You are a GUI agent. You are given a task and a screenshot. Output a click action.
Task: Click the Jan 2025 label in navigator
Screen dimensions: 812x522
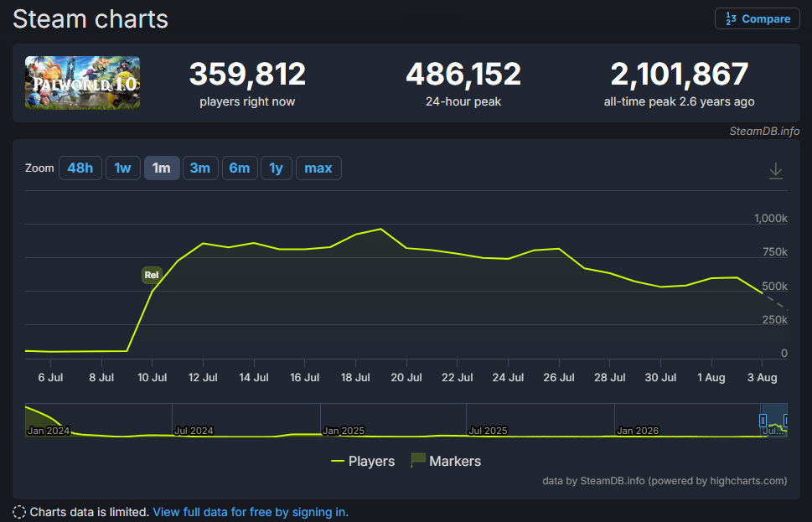[344, 431]
